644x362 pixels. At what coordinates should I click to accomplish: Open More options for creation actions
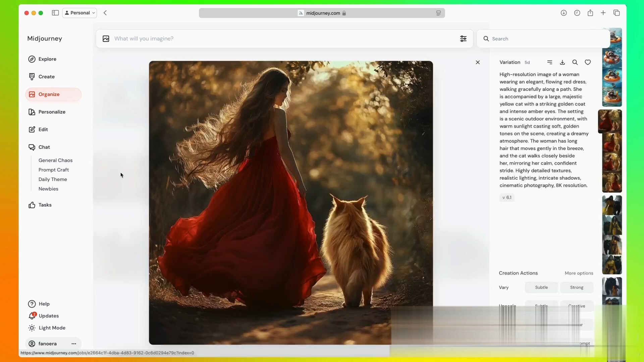579,273
